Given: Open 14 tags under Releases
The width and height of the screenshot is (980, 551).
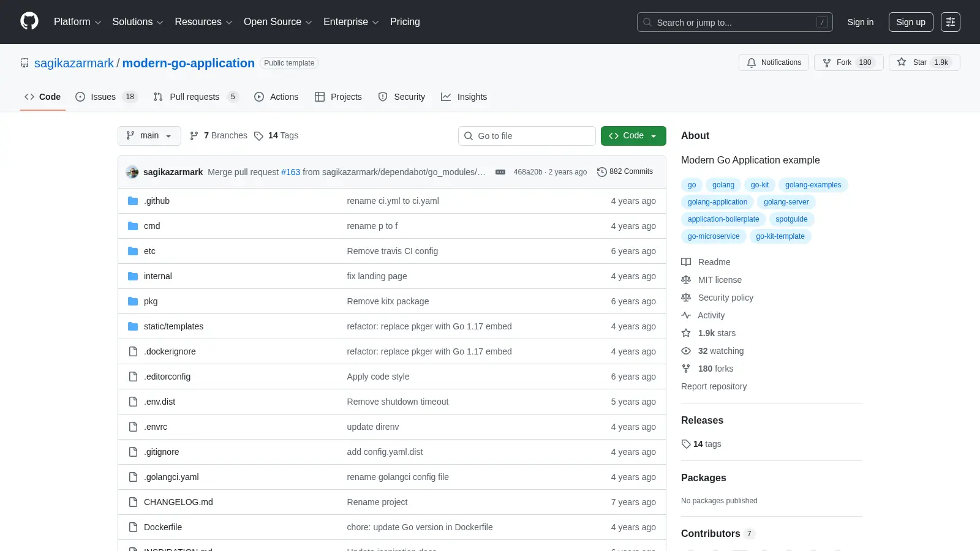Looking at the screenshot, I should point(701,444).
